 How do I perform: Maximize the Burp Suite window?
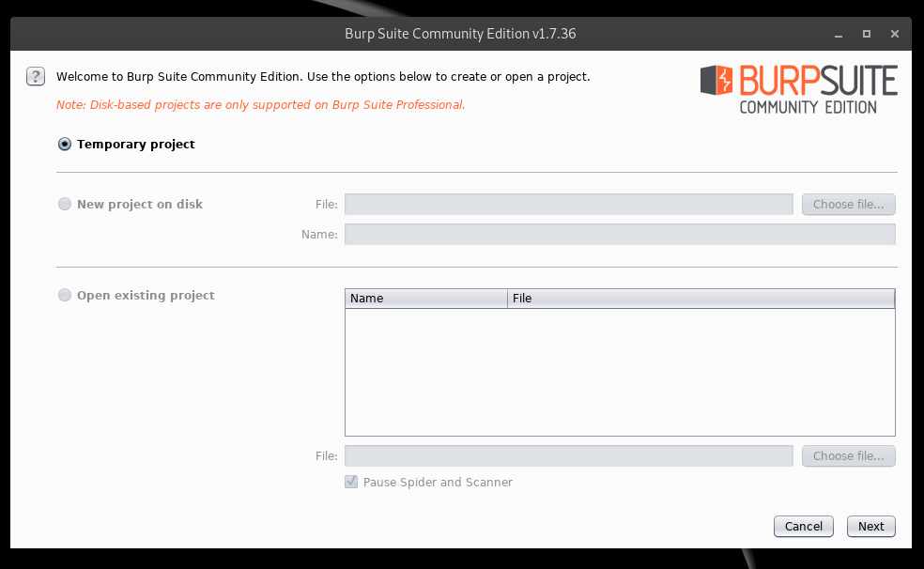[867, 34]
